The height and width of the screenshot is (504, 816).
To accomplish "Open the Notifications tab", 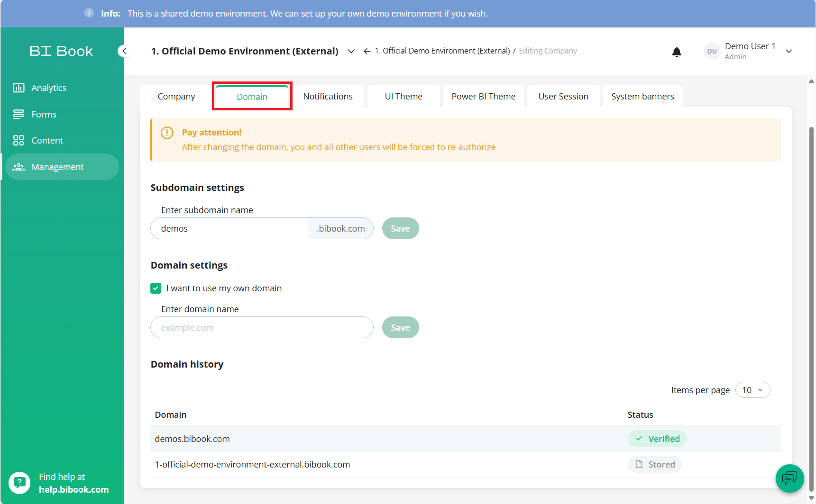I will [328, 96].
